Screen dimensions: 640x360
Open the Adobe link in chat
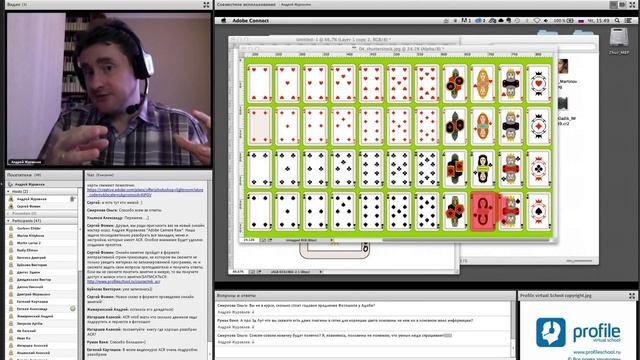coord(145,192)
